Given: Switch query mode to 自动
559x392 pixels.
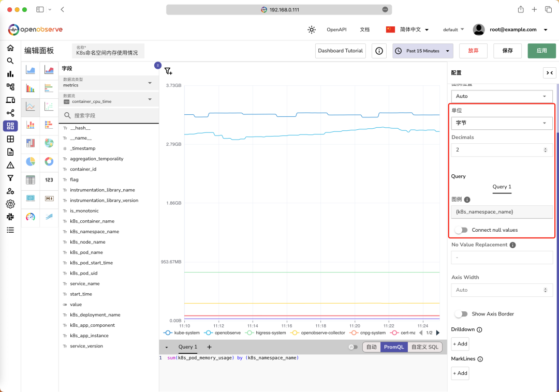Looking at the screenshot, I should tap(372, 347).
